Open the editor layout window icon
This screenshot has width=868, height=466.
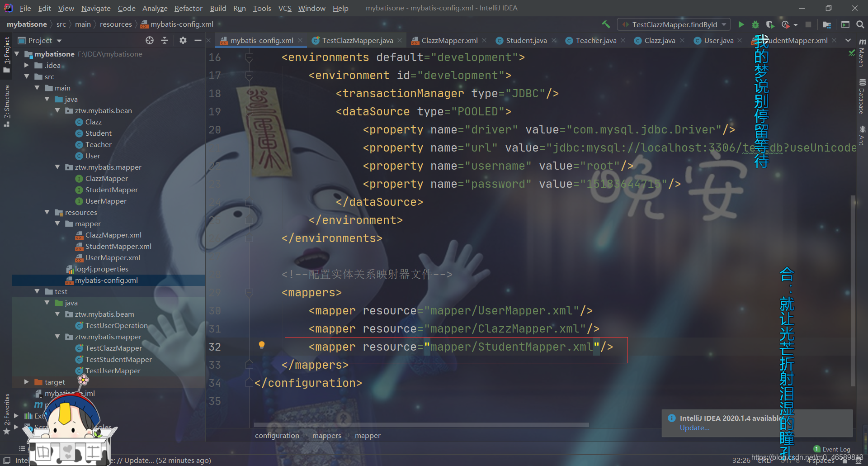coord(845,24)
